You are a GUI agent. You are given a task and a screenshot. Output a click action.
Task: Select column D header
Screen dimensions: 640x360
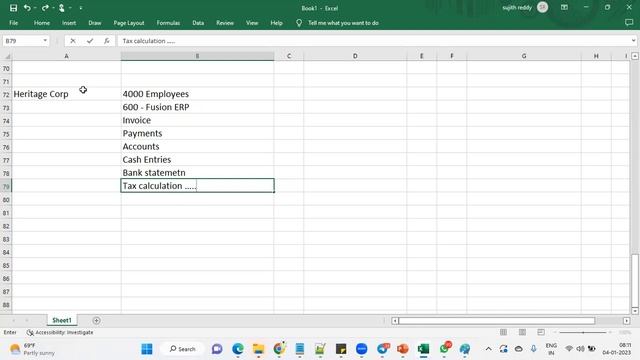[x=355, y=56]
